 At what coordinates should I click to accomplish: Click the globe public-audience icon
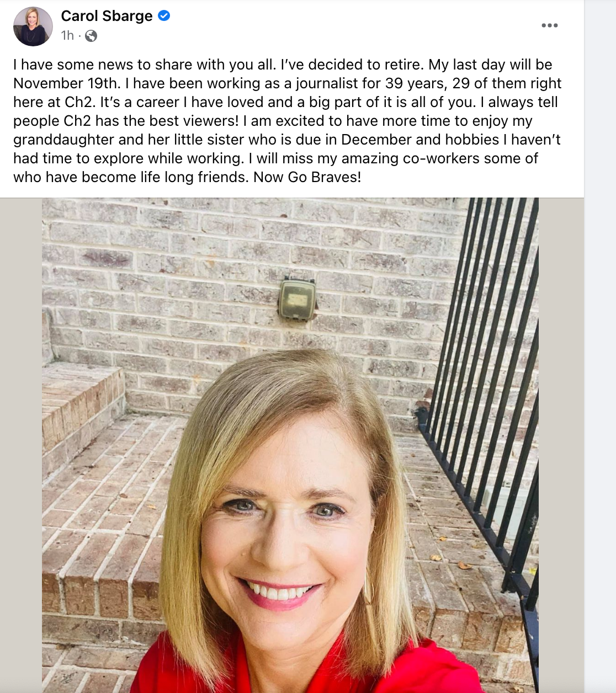click(91, 36)
